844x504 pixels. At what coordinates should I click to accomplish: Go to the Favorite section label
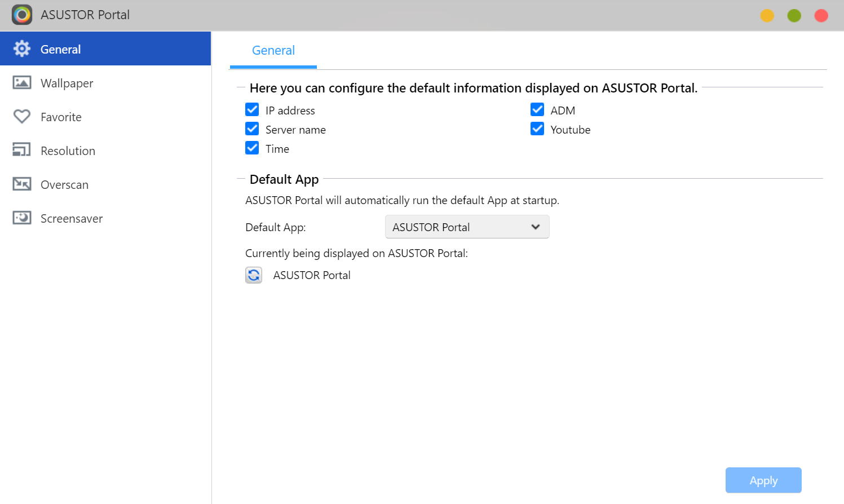point(61,117)
